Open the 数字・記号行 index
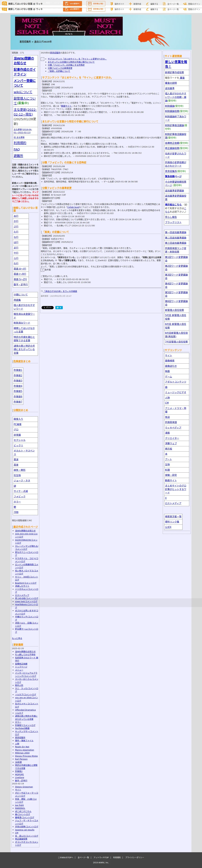 [20, 285]
